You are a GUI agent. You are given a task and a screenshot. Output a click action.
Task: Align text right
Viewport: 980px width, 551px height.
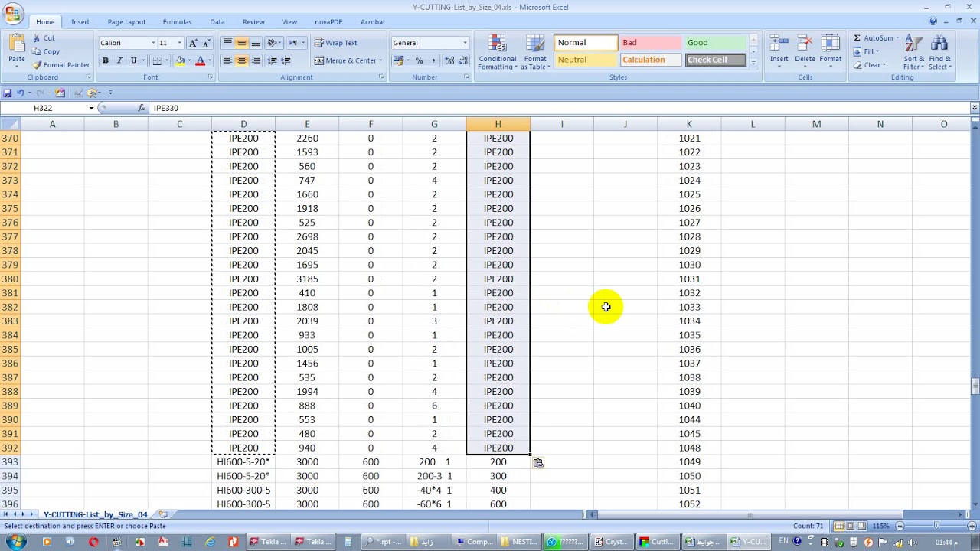click(x=256, y=60)
